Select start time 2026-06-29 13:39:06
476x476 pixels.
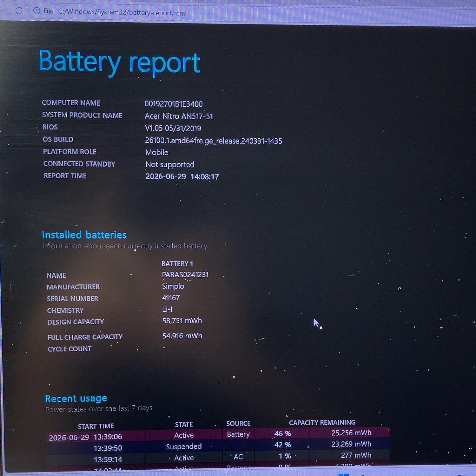pyautogui.click(x=86, y=437)
